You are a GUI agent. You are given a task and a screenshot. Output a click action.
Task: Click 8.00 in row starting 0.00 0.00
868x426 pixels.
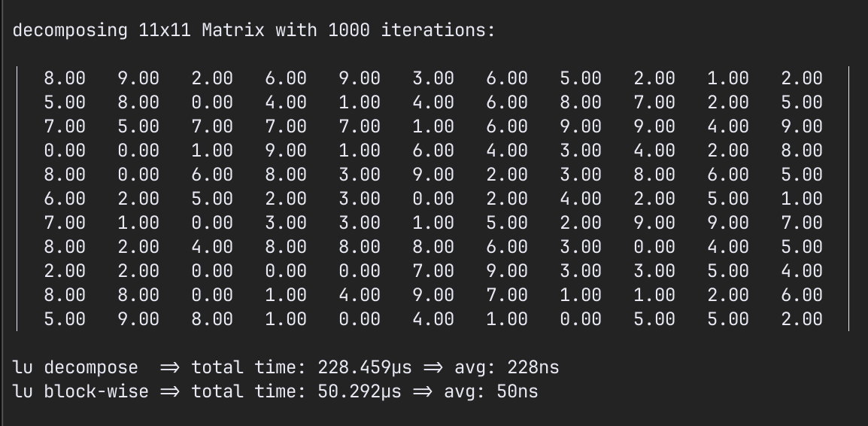[802, 151]
